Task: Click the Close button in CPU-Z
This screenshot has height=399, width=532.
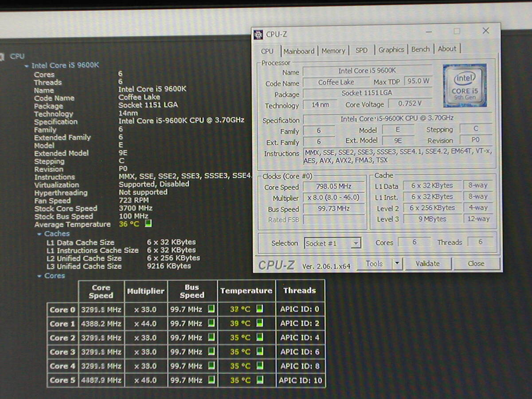Action: pyautogui.click(x=476, y=263)
